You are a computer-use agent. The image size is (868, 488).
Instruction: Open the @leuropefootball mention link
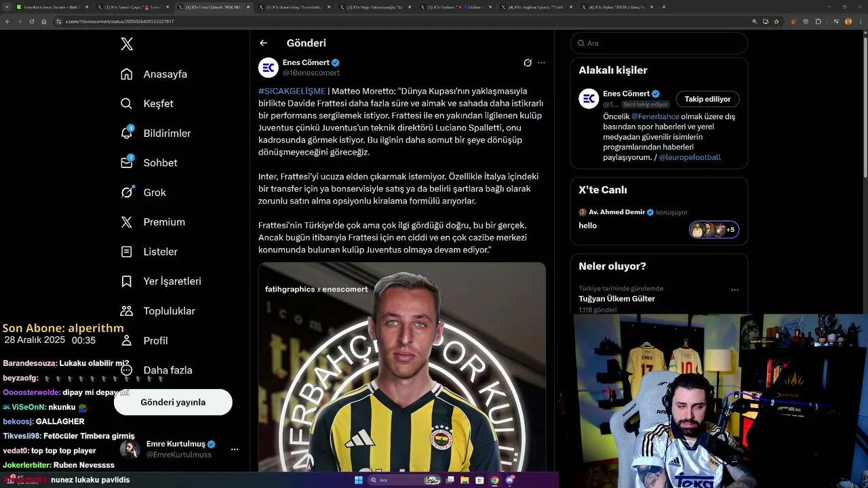point(690,157)
